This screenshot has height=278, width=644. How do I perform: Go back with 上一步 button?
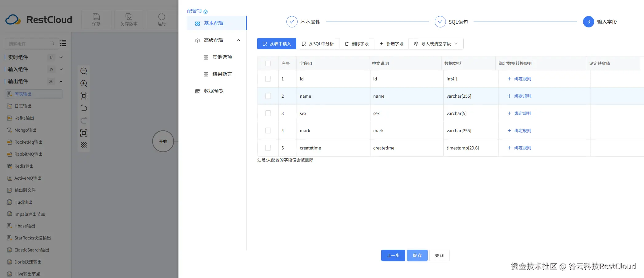[x=393, y=256]
